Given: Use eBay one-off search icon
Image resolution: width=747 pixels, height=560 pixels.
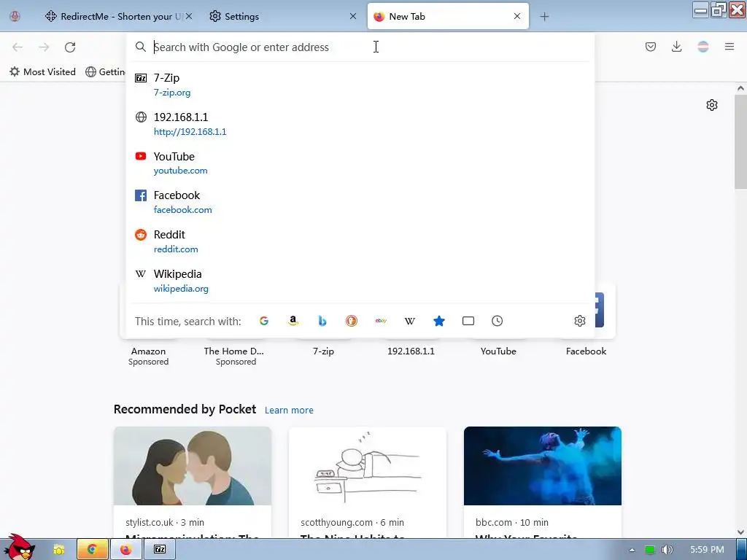Looking at the screenshot, I should click(x=381, y=321).
